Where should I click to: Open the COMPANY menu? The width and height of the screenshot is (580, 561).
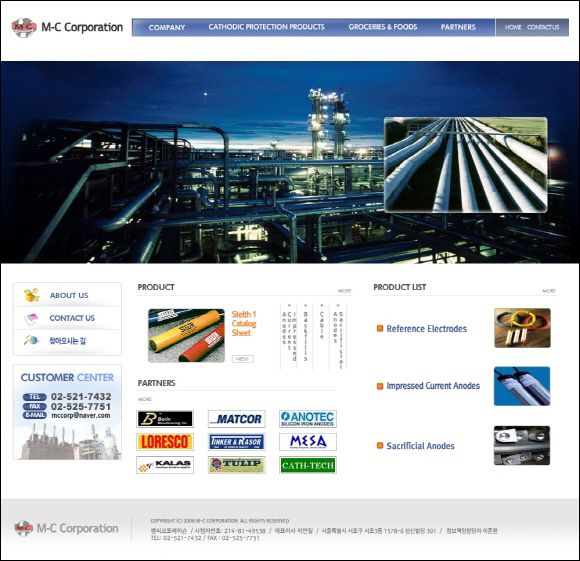tap(167, 27)
